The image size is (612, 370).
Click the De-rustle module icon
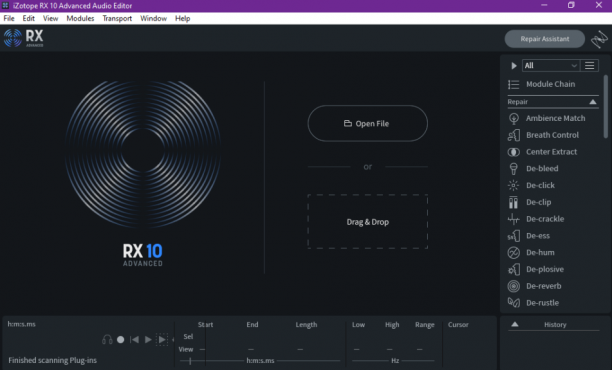click(x=514, y=303)
